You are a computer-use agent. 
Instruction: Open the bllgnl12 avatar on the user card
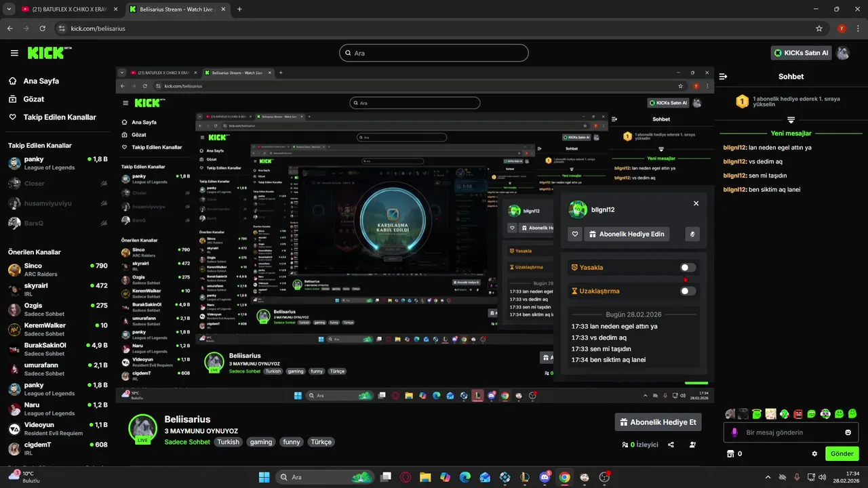[x=578, y=209]
